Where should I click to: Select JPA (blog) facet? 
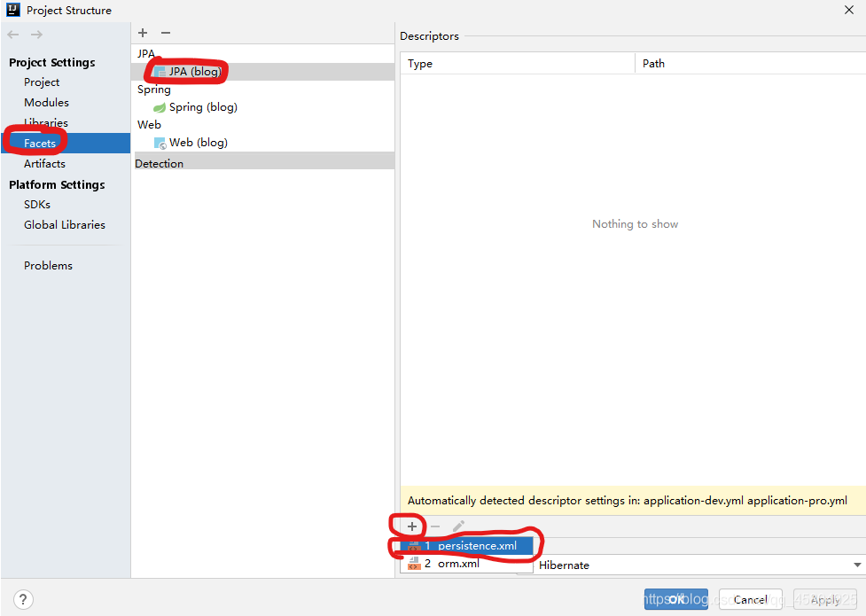(194, 72)
